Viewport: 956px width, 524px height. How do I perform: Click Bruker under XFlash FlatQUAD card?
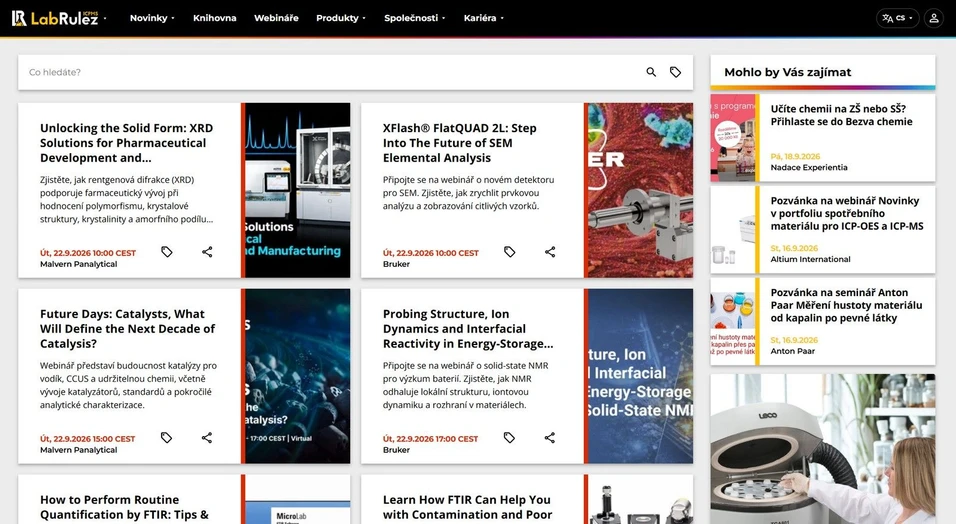pyautogui.click(x=396, y=264)
